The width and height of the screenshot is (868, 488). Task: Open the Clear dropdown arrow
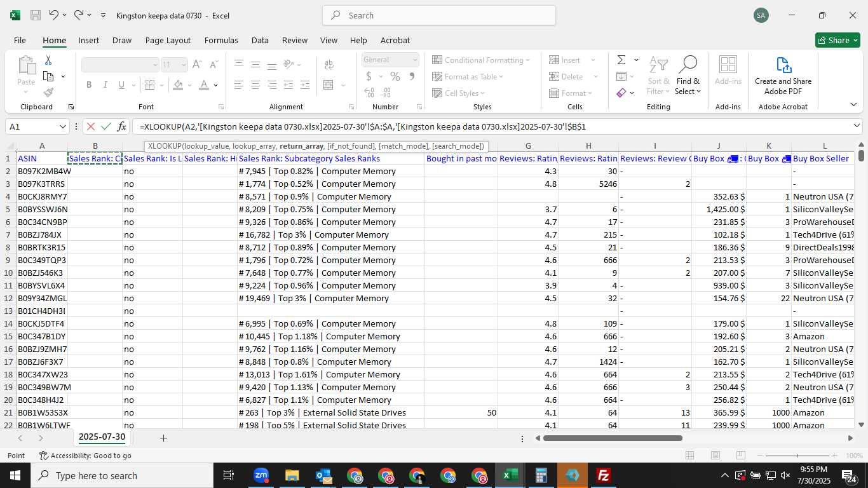(x=632, y=93)
